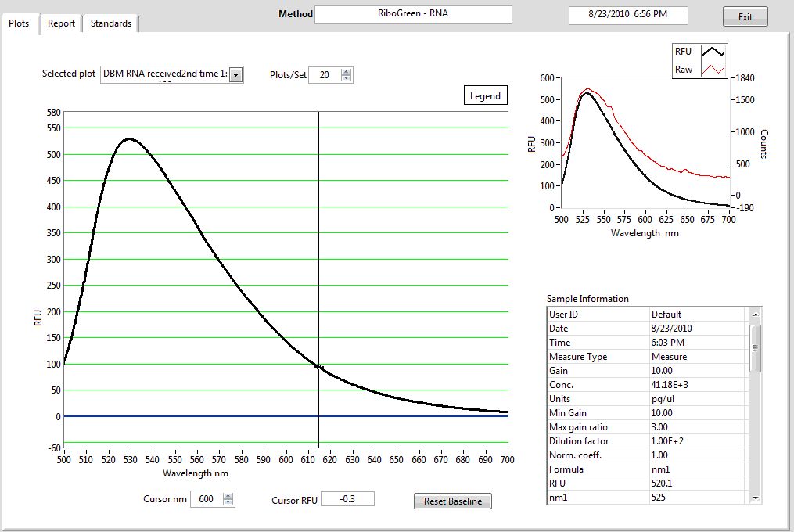794x532 pixels.
Task: Click the Cursor nm input field
Action: [207, 499]
